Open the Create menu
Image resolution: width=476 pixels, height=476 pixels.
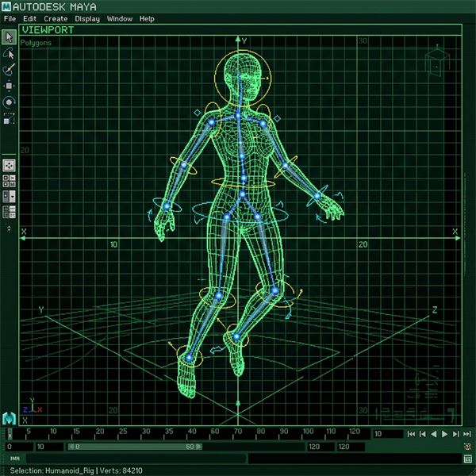pos(56,18)
